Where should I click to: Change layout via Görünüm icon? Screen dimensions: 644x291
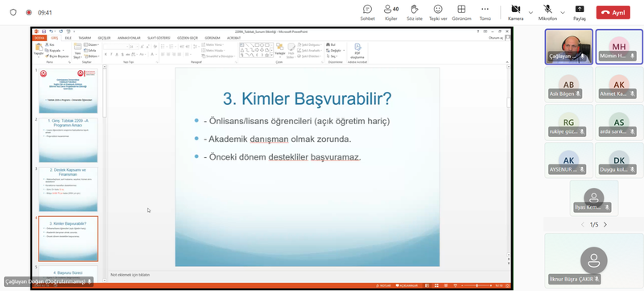[461, 13]
